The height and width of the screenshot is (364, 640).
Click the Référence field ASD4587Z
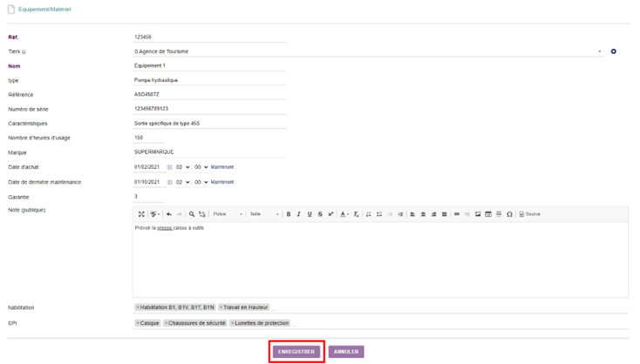210,94
